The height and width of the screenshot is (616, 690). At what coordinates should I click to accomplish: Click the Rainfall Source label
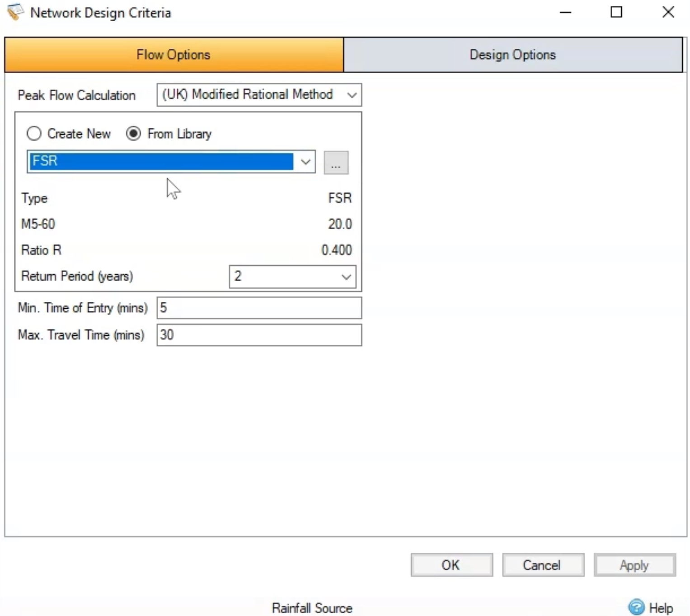[x=312, y=608]
